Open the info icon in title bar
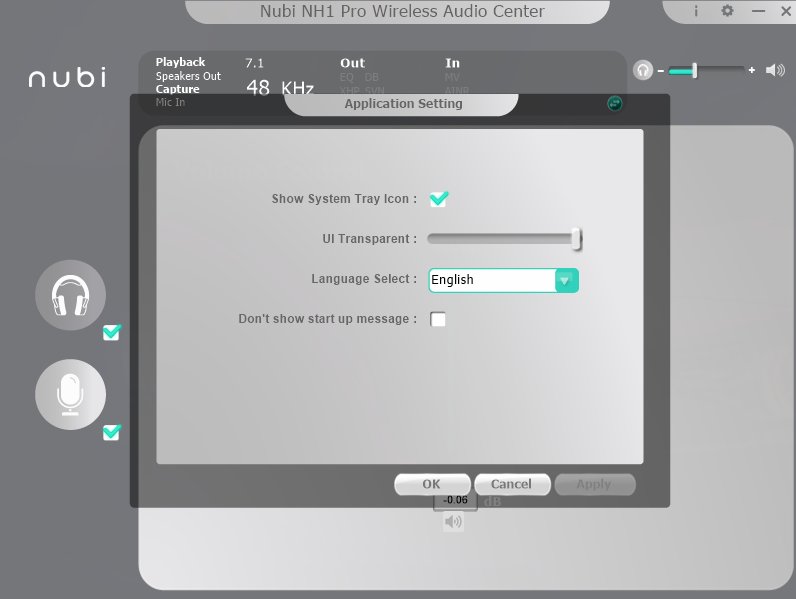The height and width of the screenshot is (599, 796). (x=696, y=11)
